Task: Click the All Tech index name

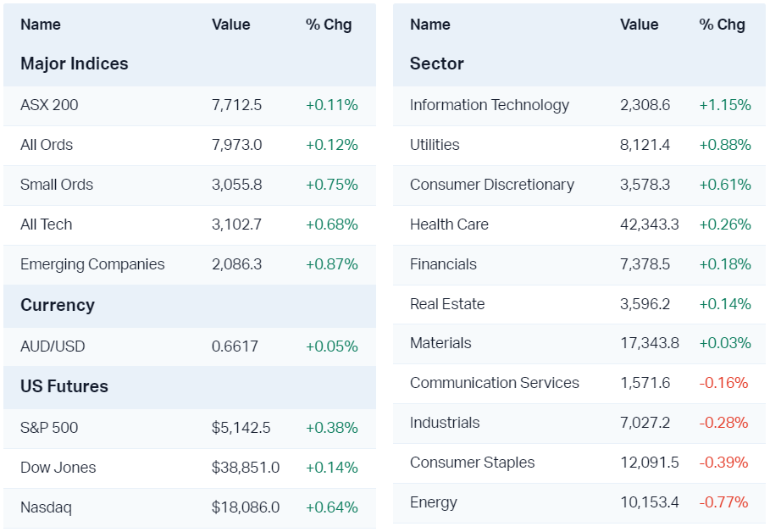Action: (47, 224)
